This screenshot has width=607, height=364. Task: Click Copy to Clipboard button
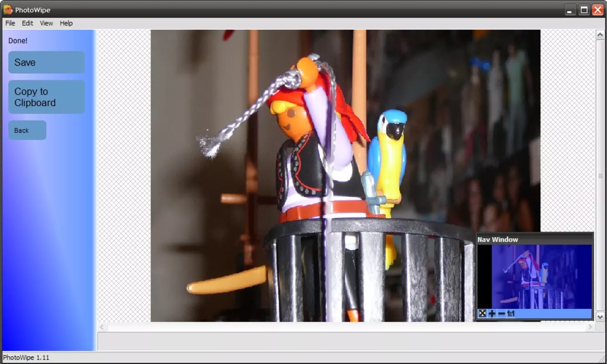[x=46, y=97]
